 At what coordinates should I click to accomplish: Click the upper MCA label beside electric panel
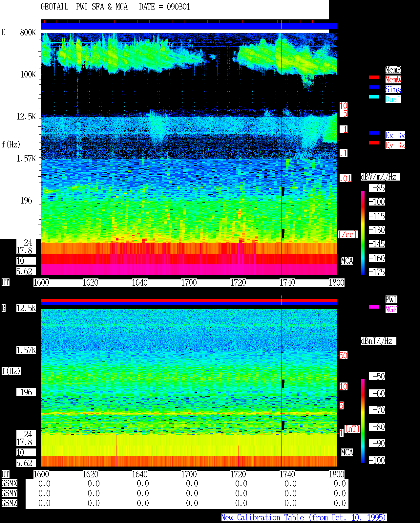pyautogui.click(x=347, y=261)
